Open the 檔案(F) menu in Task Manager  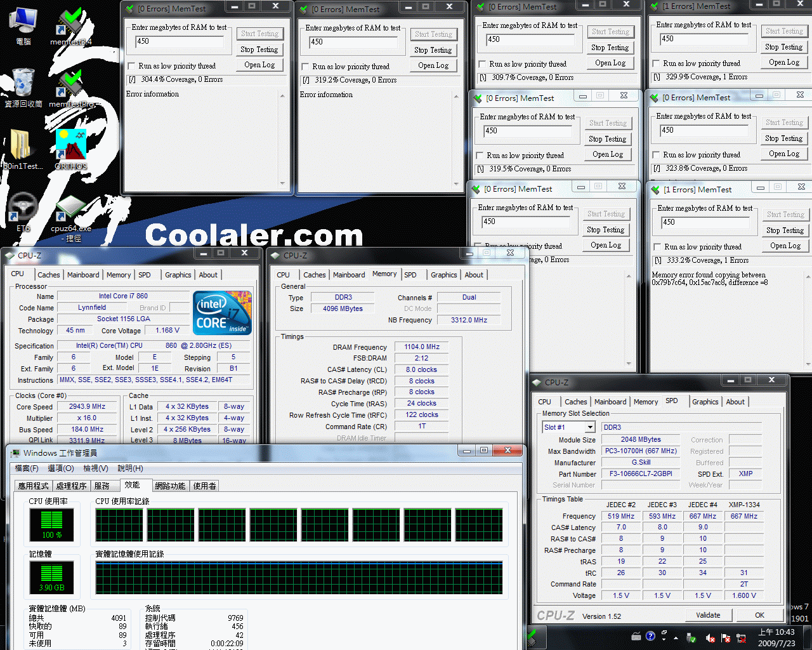point(27,468)
